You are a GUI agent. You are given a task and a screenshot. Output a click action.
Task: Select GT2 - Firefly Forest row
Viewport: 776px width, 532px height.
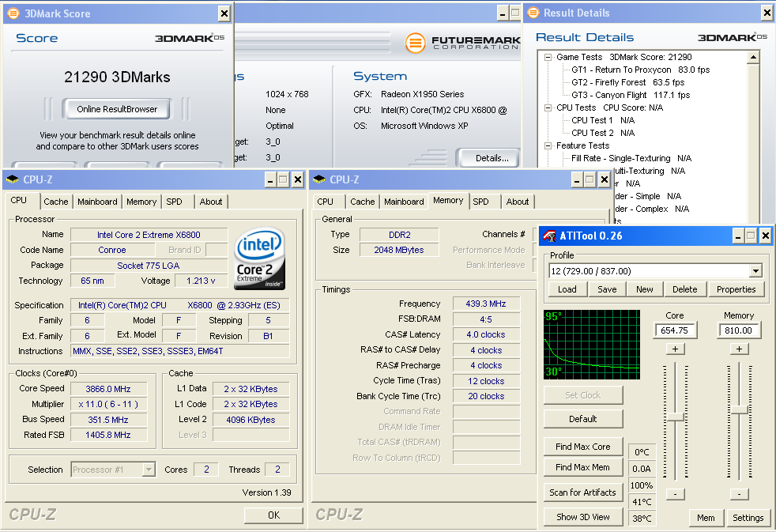click(628, 82)
